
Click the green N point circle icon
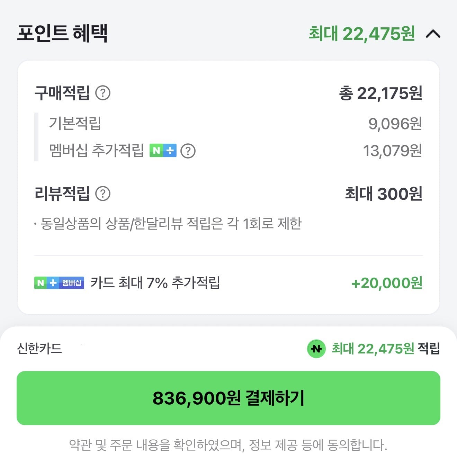[316, 349]
